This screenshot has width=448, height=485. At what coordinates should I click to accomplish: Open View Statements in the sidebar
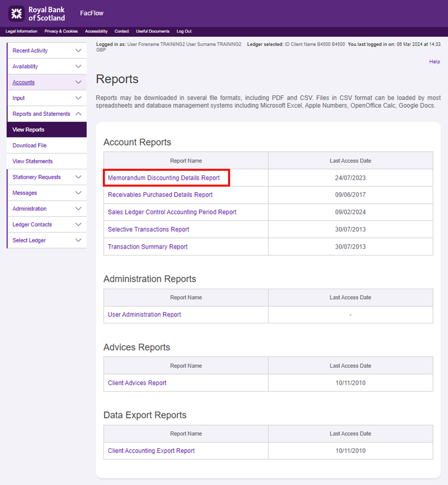point(32,161)
